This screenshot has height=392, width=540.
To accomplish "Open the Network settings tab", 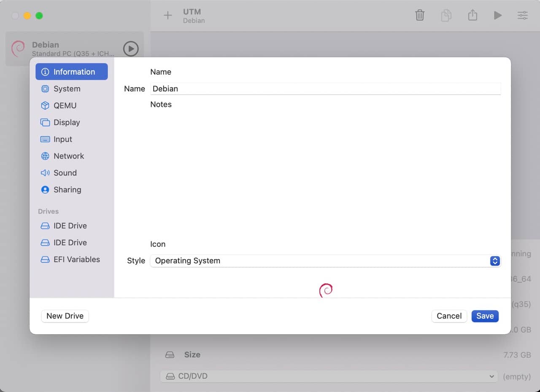I will pyautogui.click(x=72, y=156).
